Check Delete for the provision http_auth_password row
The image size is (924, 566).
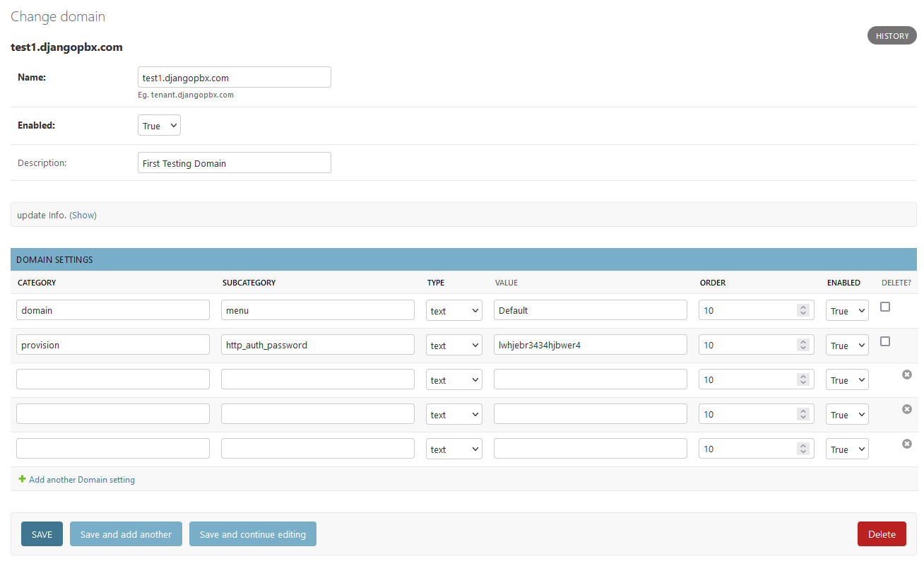pos(885,341)
